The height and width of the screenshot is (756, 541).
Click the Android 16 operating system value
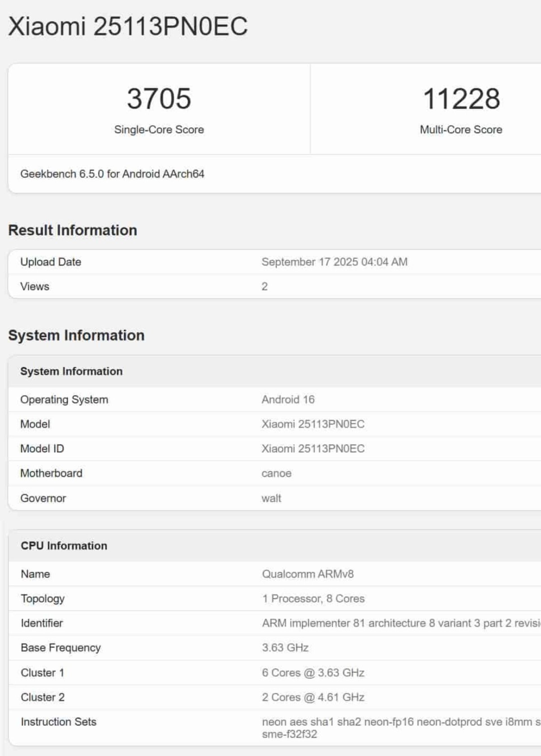(x=288, y=400)
